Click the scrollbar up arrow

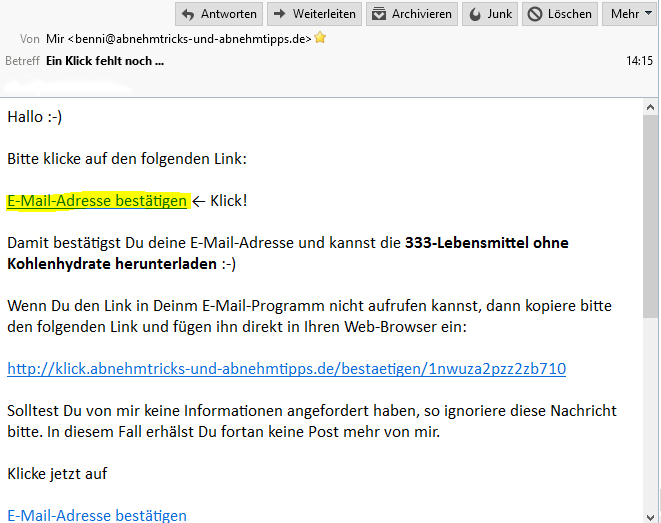(x=650, y=107)
